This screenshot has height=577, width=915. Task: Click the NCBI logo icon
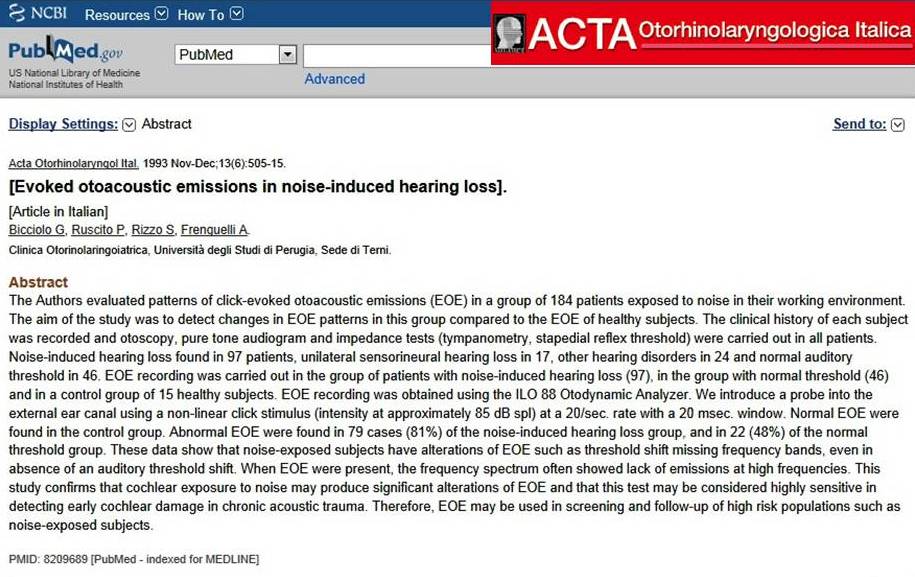pyautogui.click(x=17, y=13)
